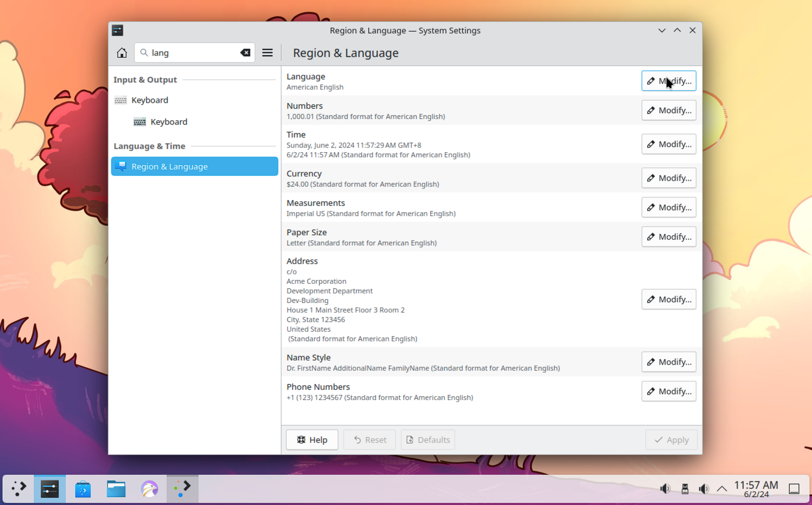
Task: Open the Help button
Action: point(312,440)
